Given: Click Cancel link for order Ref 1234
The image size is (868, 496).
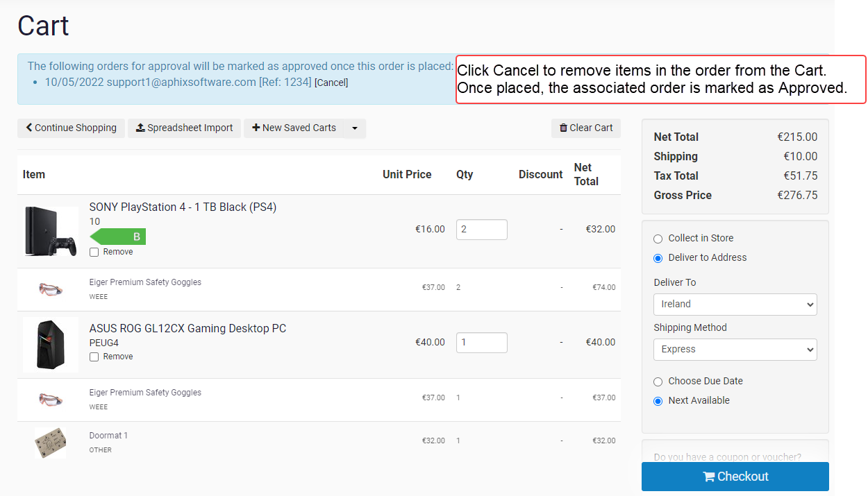Looking at the screenshot, I should coord(331,83).
